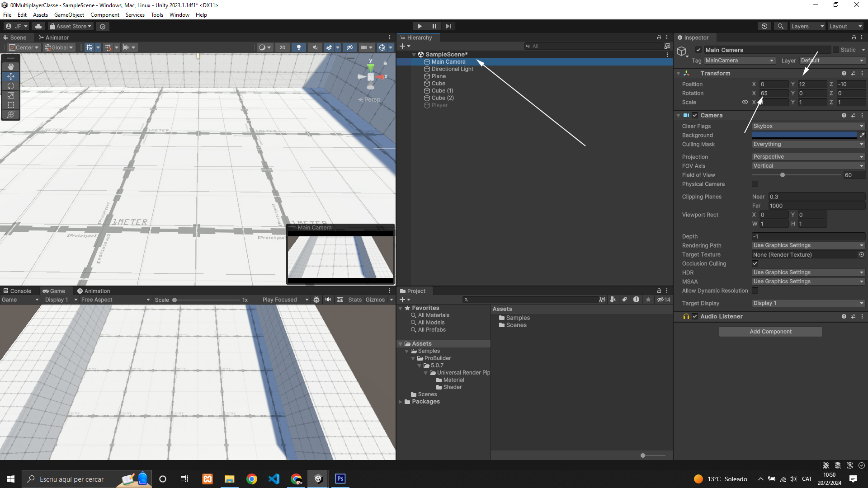The height and width of the screenshot is (488, 868).
Task: Open Unity Version Control history icon
Action: click(764, 26)
